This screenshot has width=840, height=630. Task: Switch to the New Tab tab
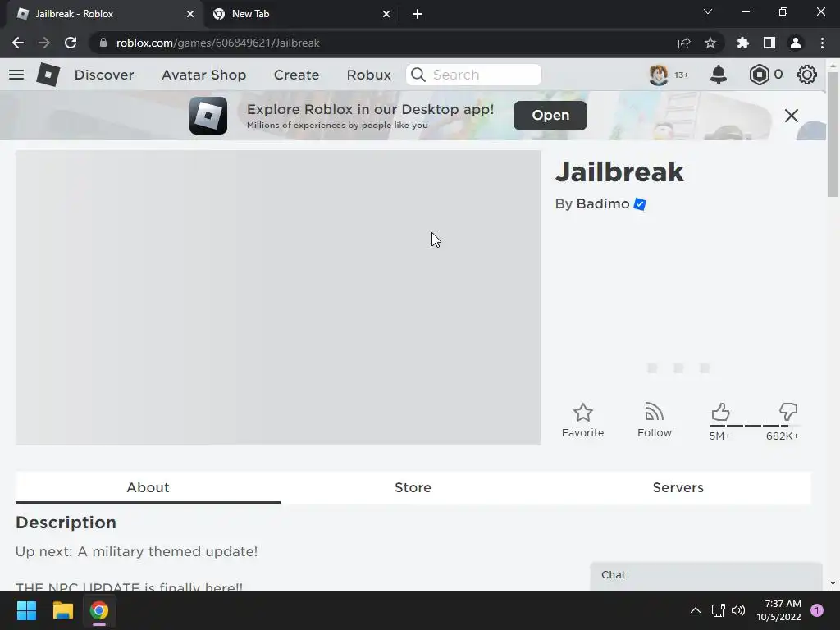coord(301,14)
